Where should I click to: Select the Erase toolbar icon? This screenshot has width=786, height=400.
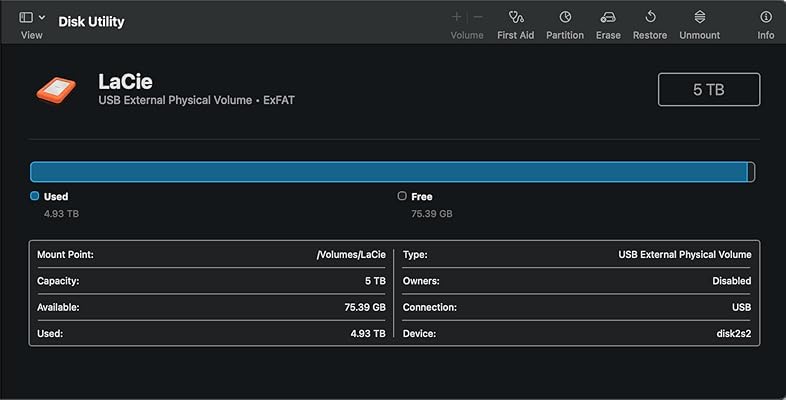608,18
